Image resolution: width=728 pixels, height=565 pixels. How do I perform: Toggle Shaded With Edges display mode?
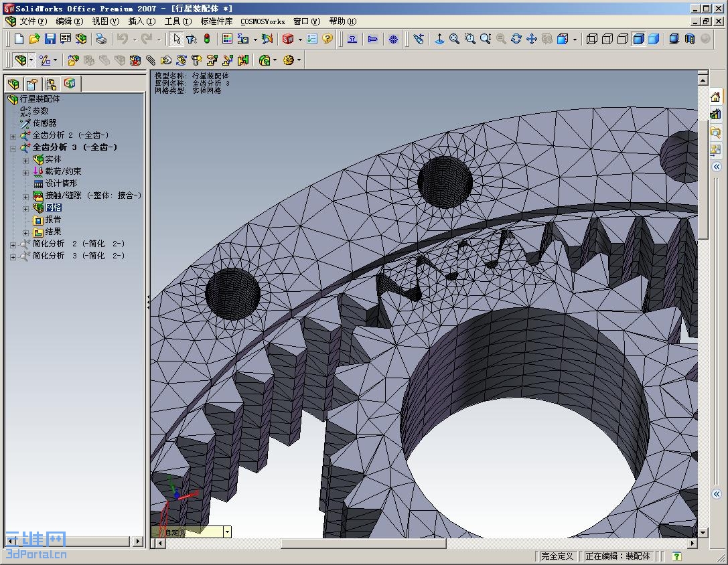coord(638,39)
